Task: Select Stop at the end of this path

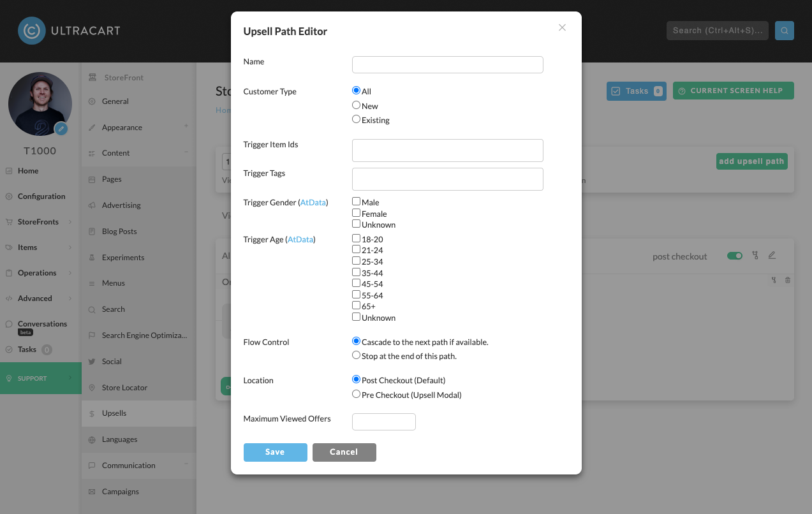Action: (x=357, y=355)
